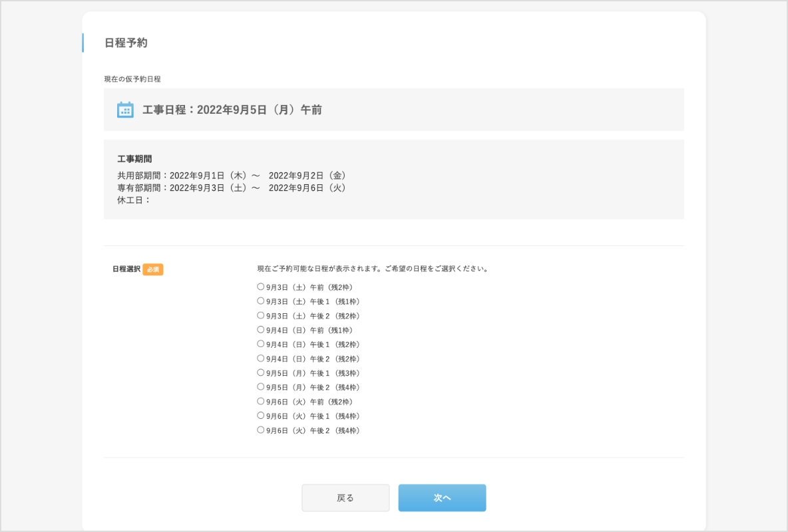Click the 日程選択 field label
The image size is (788, 532).
coord(126,269)
